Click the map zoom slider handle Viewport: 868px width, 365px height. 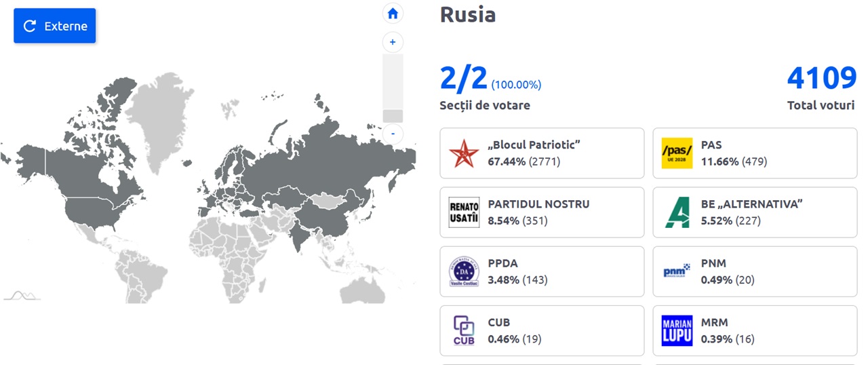pyautogui.click(x=393, y=116)
